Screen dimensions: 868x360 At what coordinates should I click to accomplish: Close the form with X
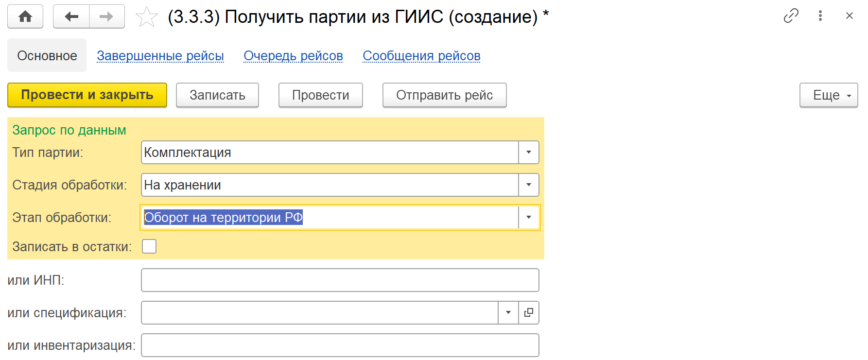tap(850, 16)
